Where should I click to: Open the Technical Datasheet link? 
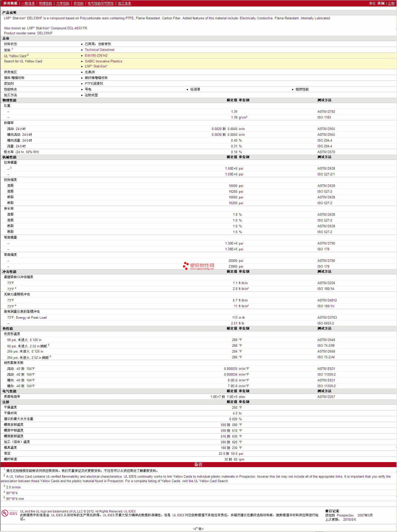pos(100,50)
